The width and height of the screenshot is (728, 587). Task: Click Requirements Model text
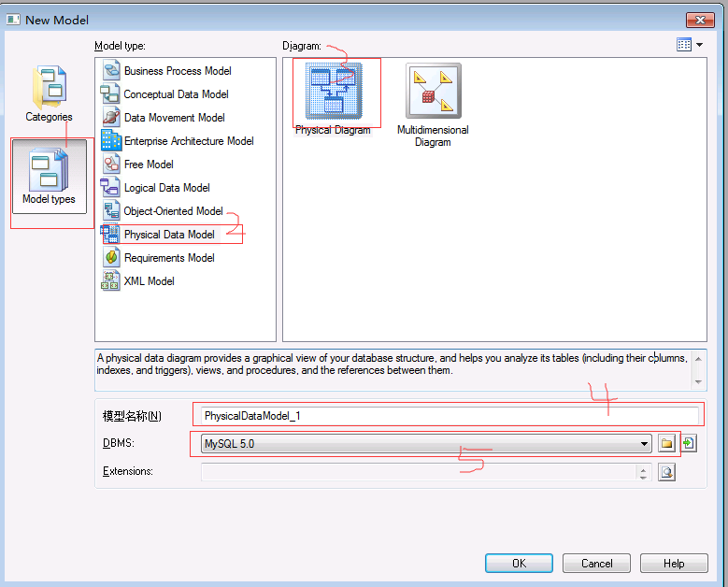pyautogui.click(x=169, y=258)
